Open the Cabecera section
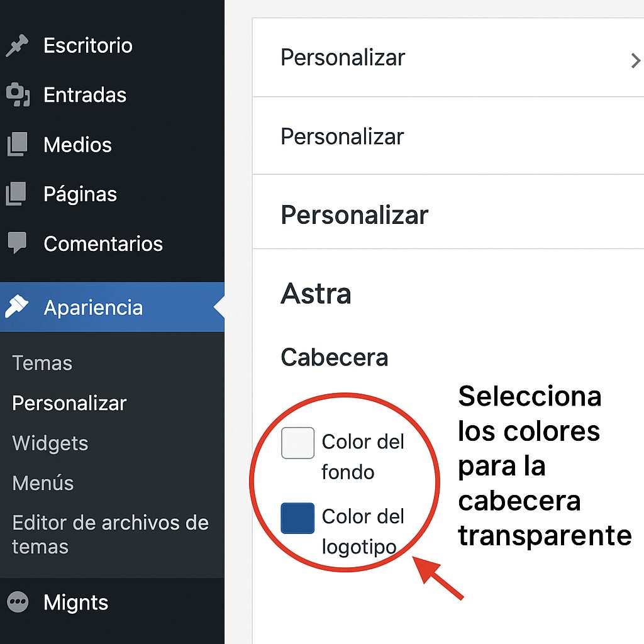The image size is (644, 644). click(334, 357)
